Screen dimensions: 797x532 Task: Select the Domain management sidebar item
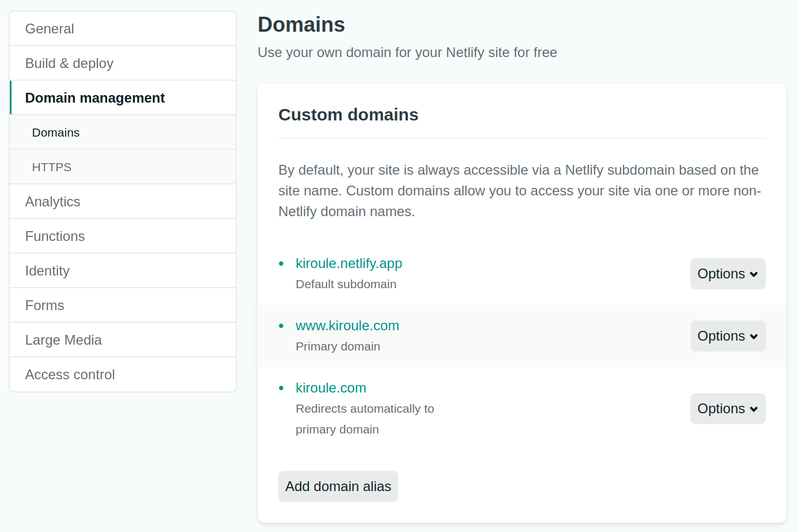[x=123, y=98]
